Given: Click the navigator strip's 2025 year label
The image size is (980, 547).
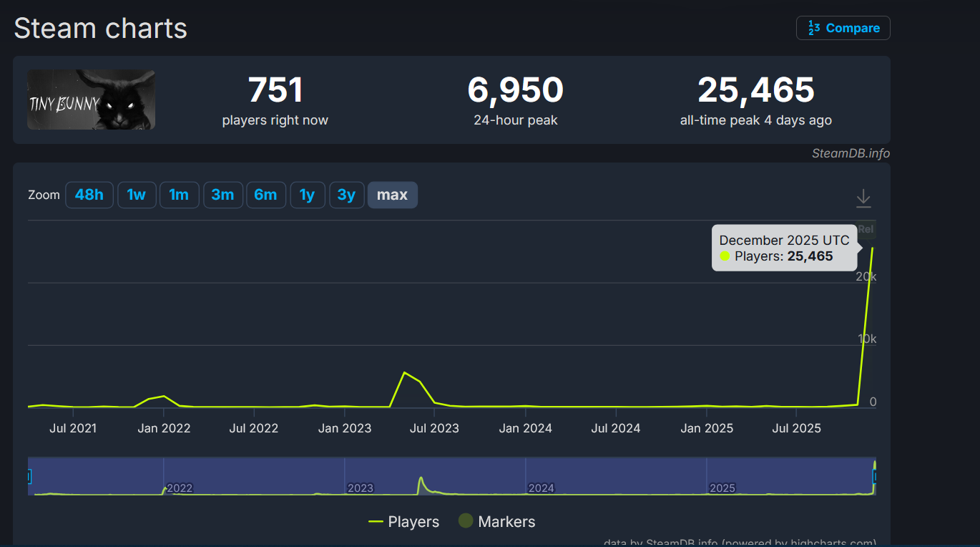Looking at the screenshot, I should [x=722, y=488].
